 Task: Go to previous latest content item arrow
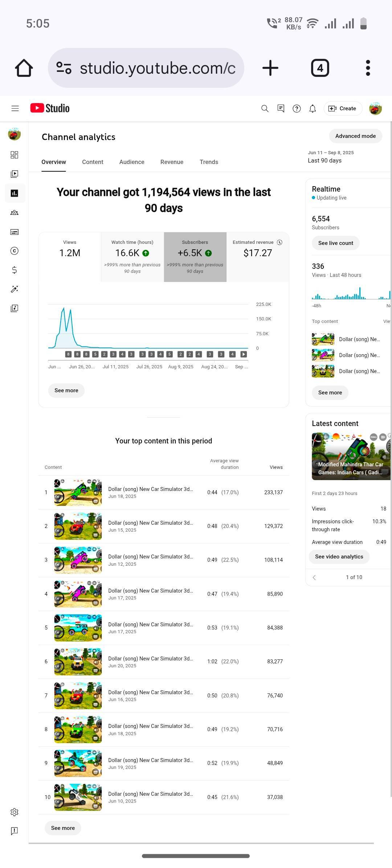click(x=314, y=577)
